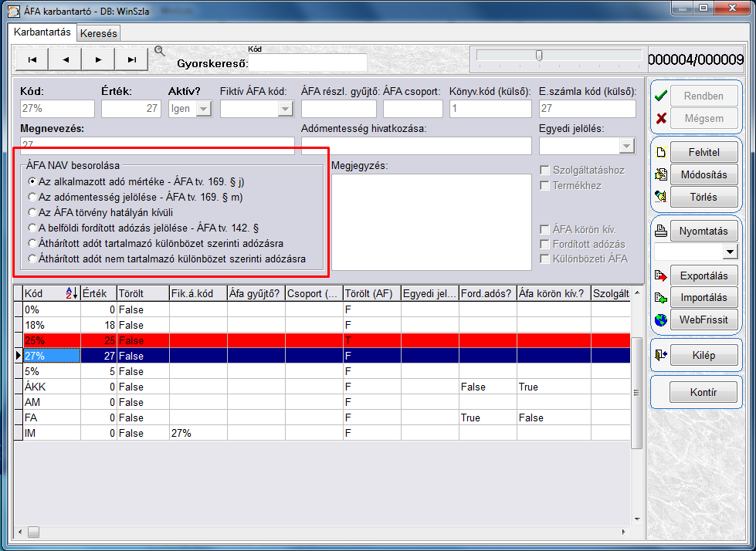The height and width of the screenshot is (551, 756).
Task: Jump to the last record arrow
Action: [x=131, y=59]
